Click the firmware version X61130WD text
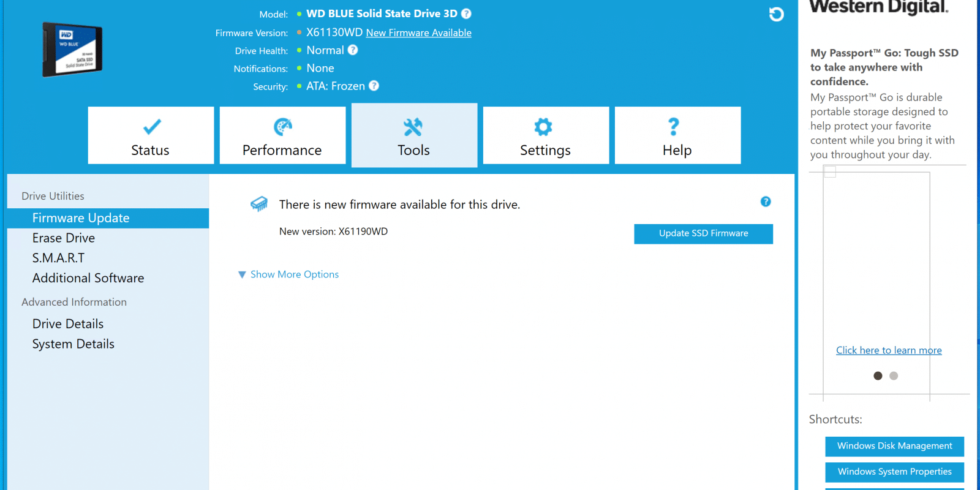This screenshot has height=490, width=980. click(334, 32)
